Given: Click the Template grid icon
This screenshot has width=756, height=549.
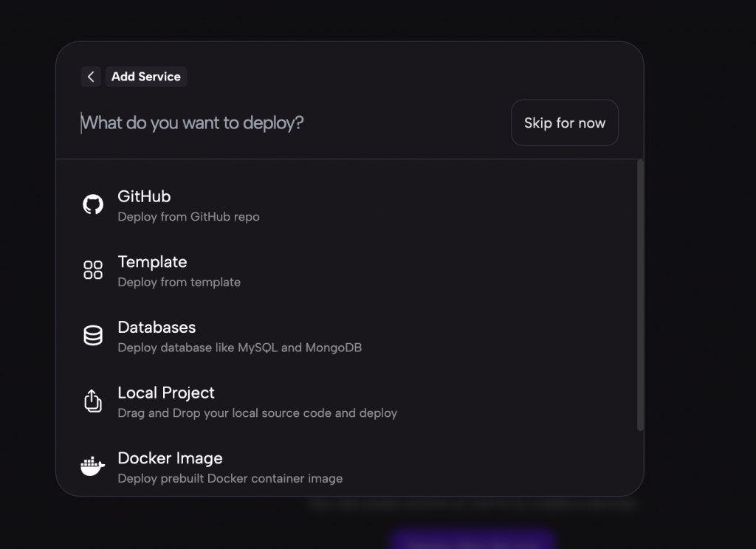Looking at the screenshot, I should 93,270.
